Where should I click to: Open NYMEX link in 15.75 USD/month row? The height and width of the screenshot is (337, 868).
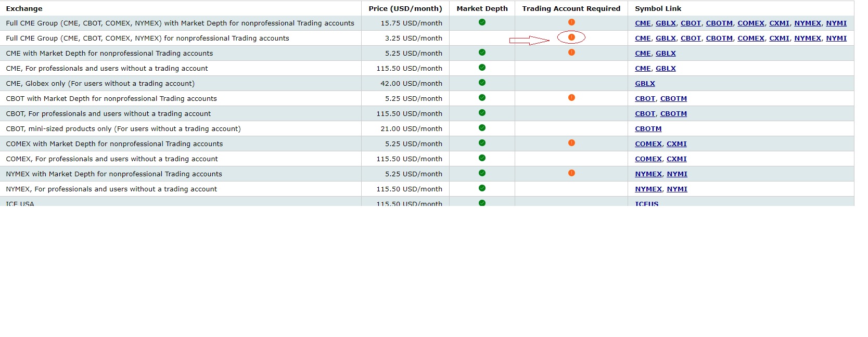(x=808, y=23)
